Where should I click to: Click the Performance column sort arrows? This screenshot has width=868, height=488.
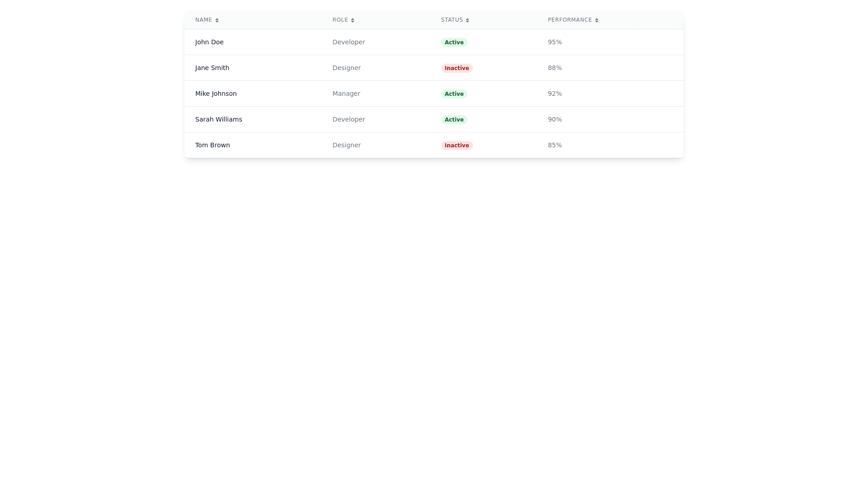[597, 20]
